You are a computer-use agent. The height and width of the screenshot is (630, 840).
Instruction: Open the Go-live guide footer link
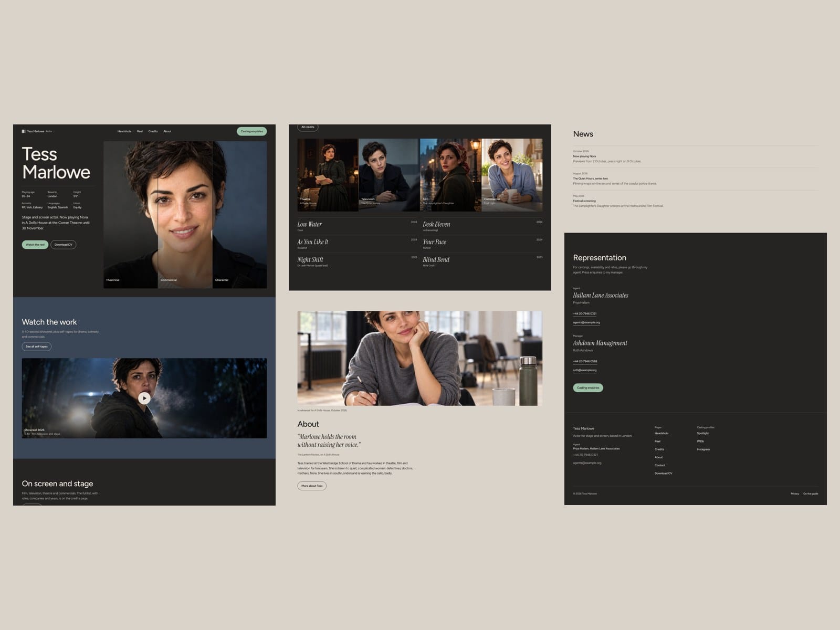(811, 493)
